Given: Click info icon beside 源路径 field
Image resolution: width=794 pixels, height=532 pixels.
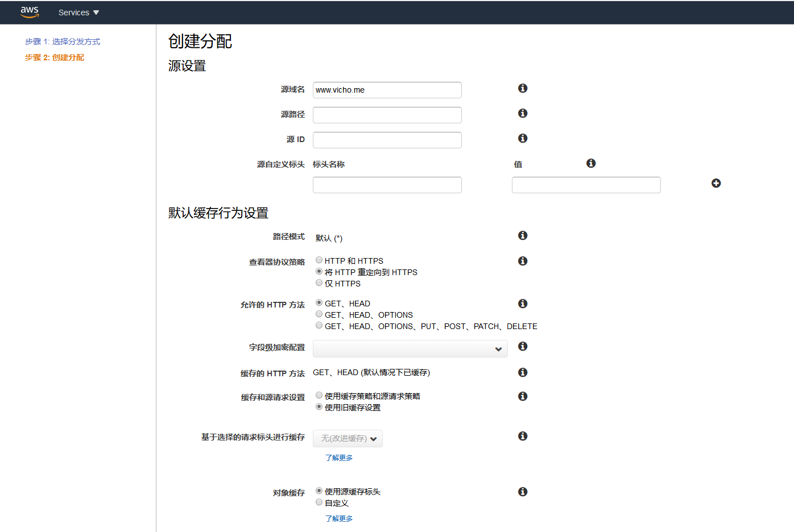Looking at the screenshot, I should point(523,113).
